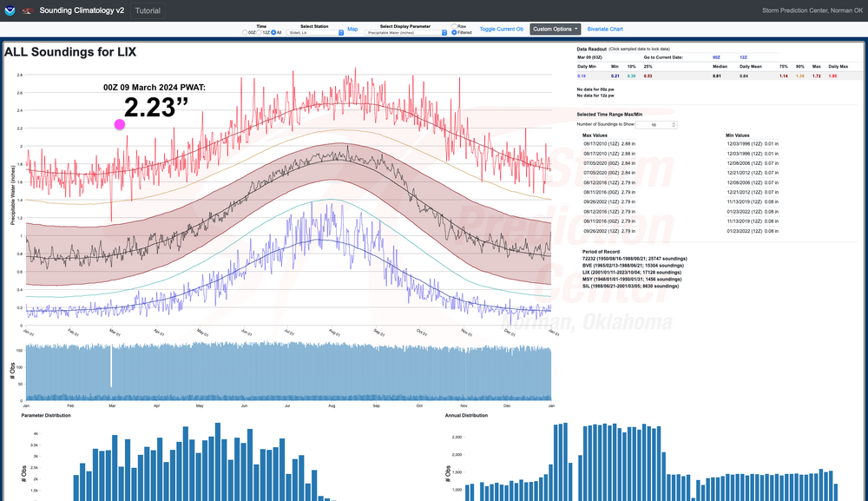Click the Toggle Current Ob link
The image size is (868, 501).
point(501,30)
